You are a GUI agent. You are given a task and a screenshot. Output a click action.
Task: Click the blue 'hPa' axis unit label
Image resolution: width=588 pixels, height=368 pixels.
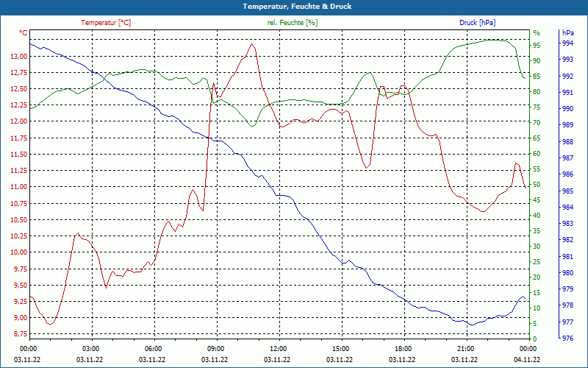(568, 33)
